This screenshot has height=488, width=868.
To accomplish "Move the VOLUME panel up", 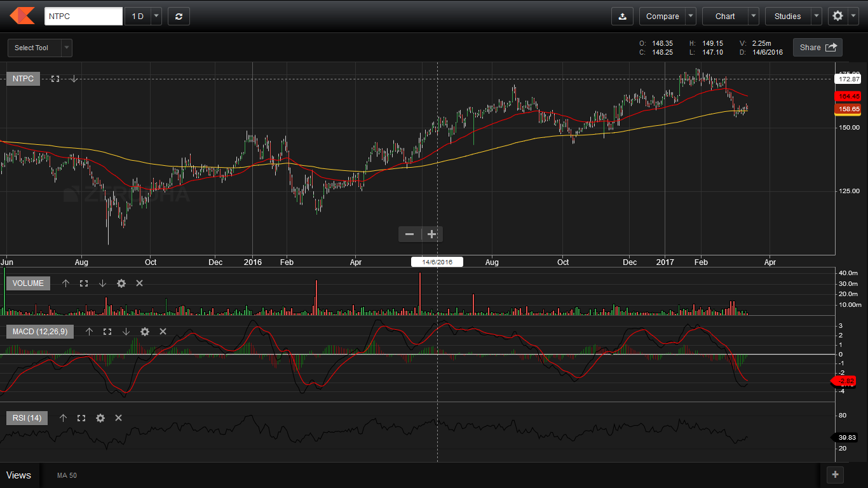I will 65,283.
